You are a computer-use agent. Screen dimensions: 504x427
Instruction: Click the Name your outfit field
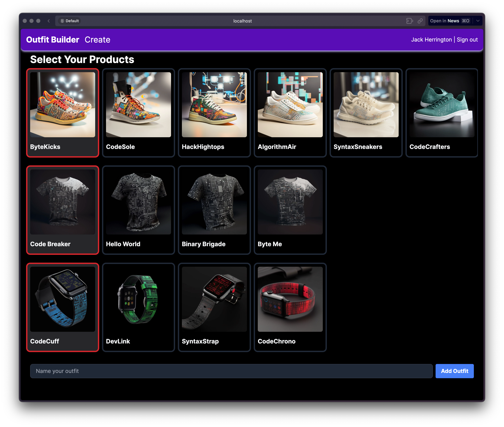[x=231, y=371]
